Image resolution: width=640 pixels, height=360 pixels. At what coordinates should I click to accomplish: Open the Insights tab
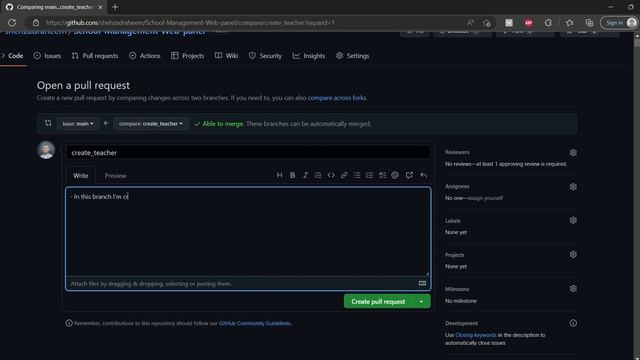coord(309,56)
